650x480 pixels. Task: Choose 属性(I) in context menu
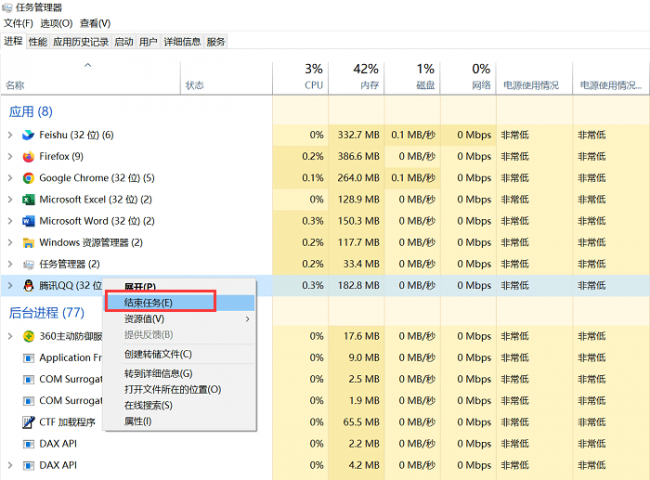[179, 421]
